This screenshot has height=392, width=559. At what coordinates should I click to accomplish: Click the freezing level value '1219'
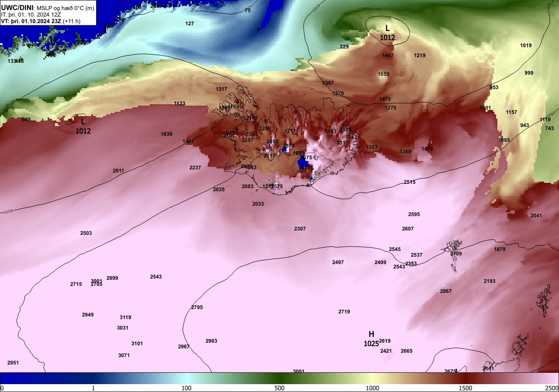[420, 55]
